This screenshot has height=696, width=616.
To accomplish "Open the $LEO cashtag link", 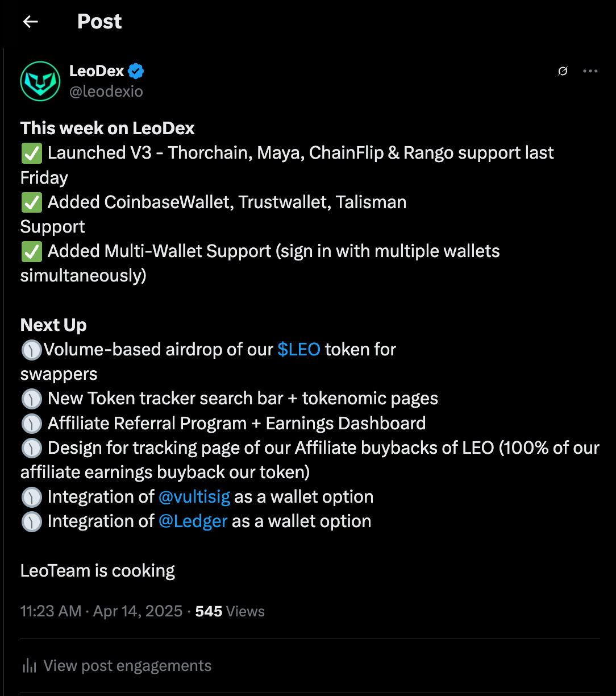I will point(299,349).
